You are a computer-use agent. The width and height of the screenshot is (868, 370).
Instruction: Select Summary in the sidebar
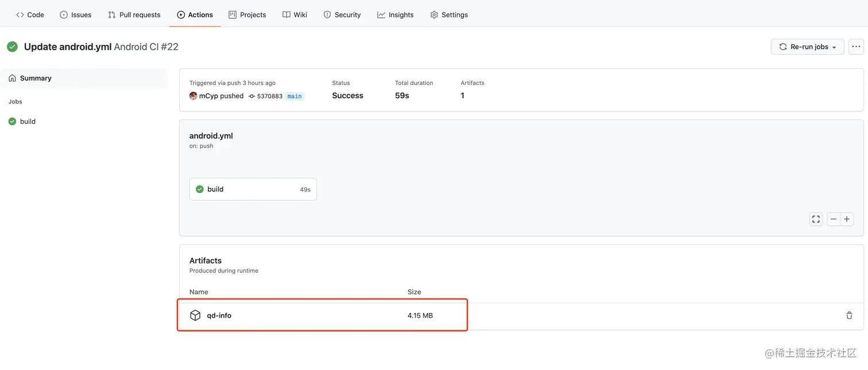84,78
